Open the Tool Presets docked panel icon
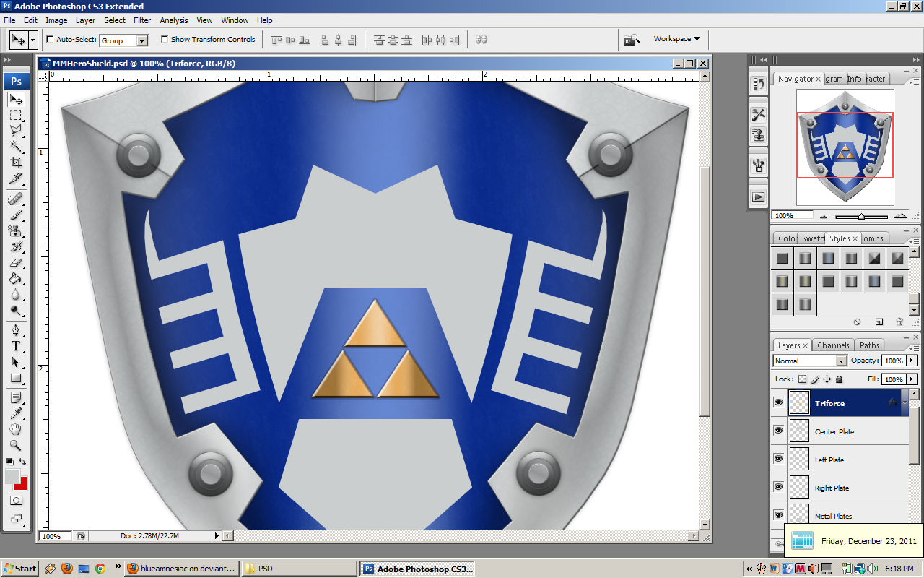Viewport: 924px width, 578px height. (x=758, y=115)
